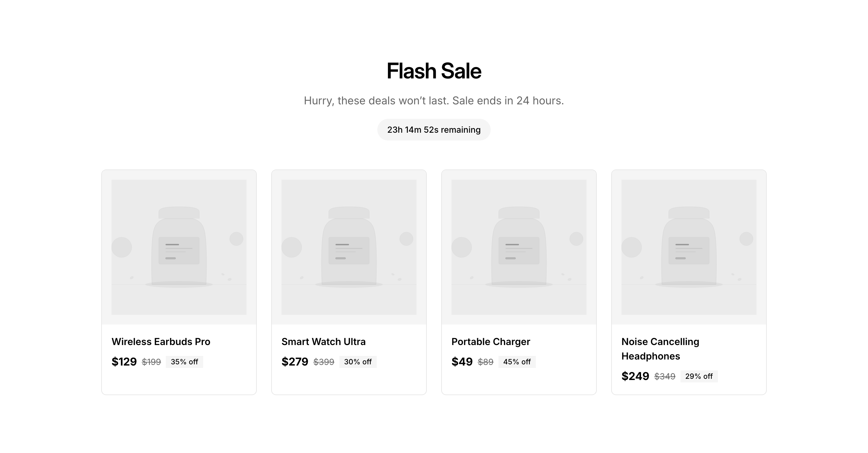The image size is (868, 453).
Task: Click the $249 sale price
Action: 635,376
